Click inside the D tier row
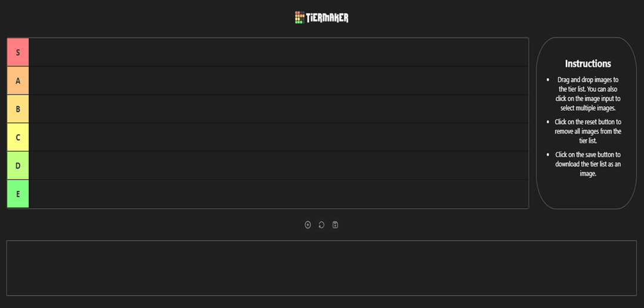The height and width of the screenshot is (308, 644). coord(278,166)
